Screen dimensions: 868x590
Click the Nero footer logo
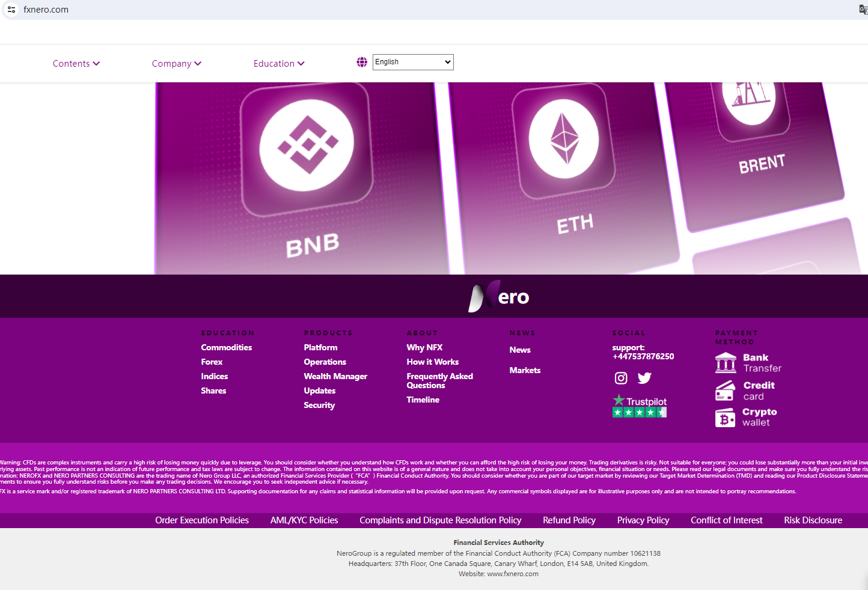pos(499,296)
